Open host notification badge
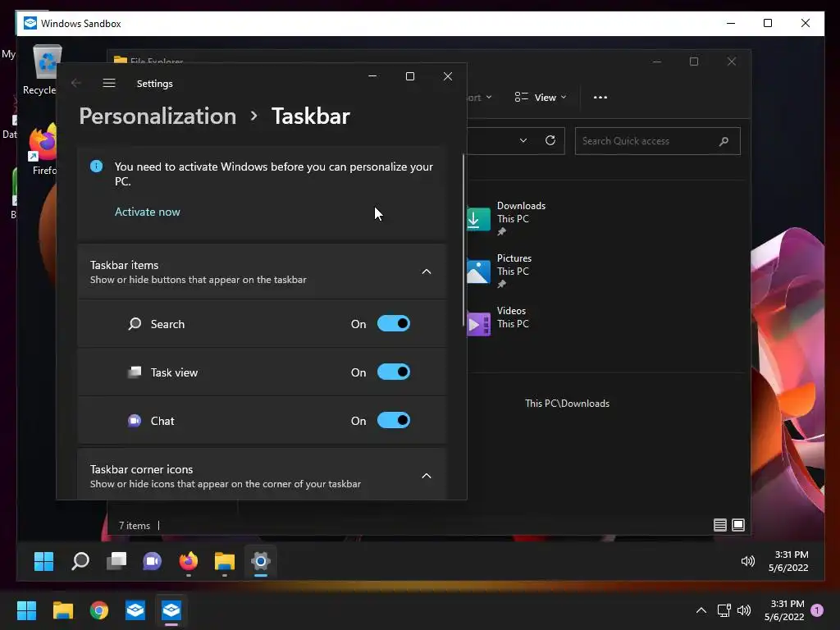840x630 pixels. tap(817, 610)
